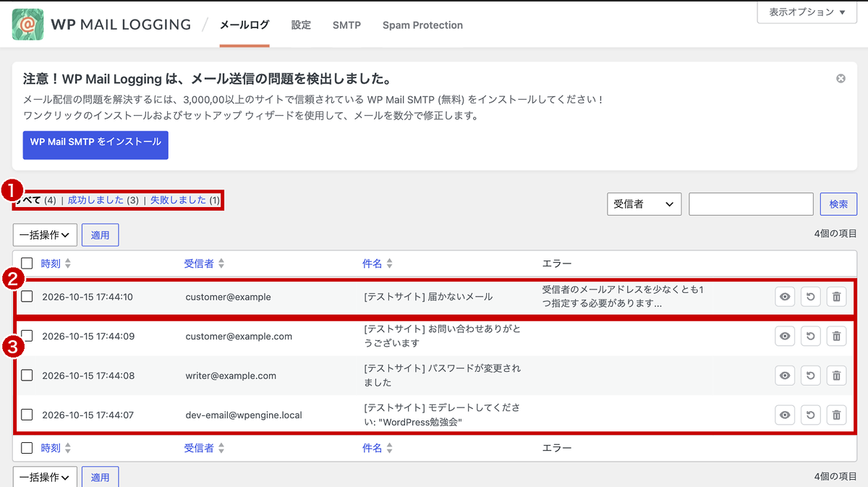
Task: Select timestamp 2026-10-15 17:44:10
Action: (x=88, y=297)
